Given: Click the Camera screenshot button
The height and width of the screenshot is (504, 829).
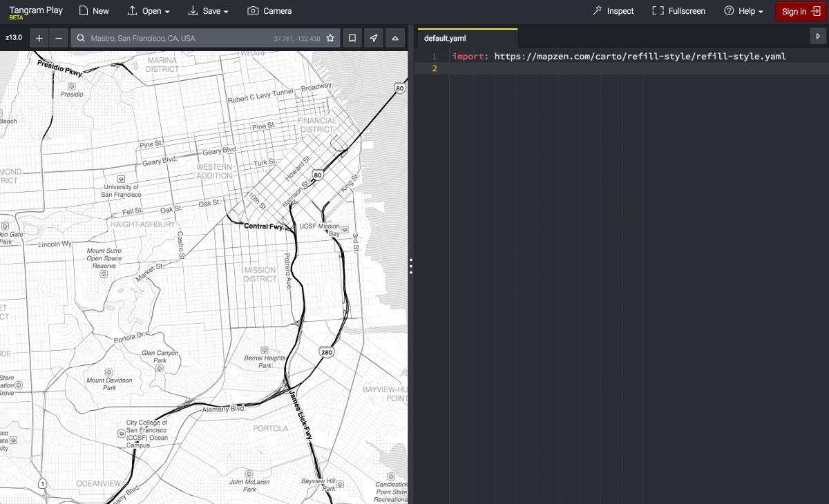Looking at the screenshot, I should tap(269, 11).
